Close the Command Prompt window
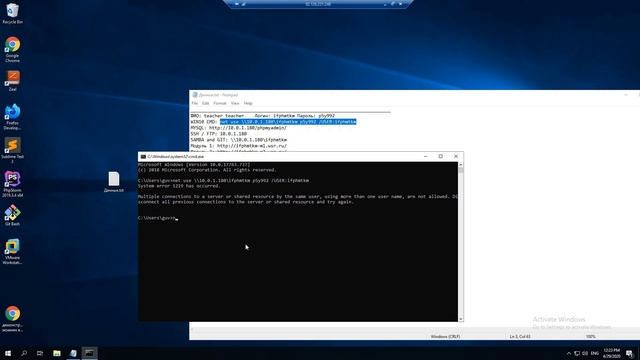The height and width of the screenshot is (360, 640). pos(456,156)
